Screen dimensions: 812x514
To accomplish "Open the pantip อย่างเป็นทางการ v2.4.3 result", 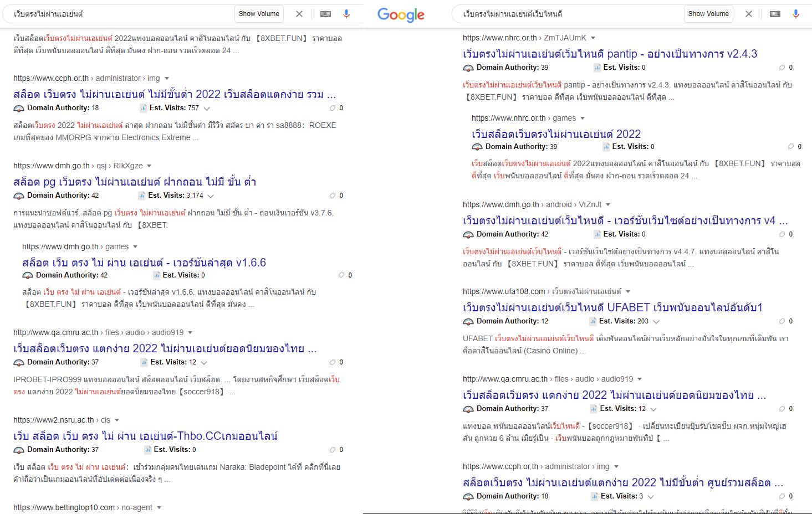I will tap(610, 54).
